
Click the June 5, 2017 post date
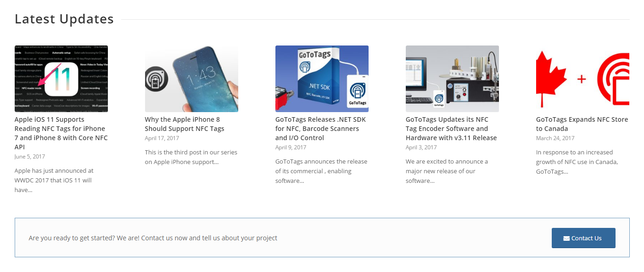tap(30, 157)
